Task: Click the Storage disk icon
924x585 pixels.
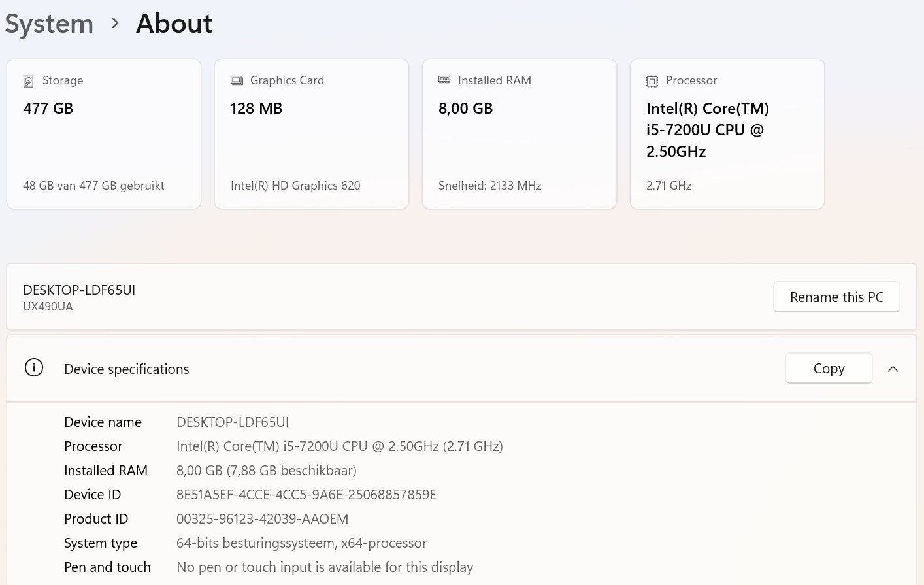Action: [x=29, y=81]
